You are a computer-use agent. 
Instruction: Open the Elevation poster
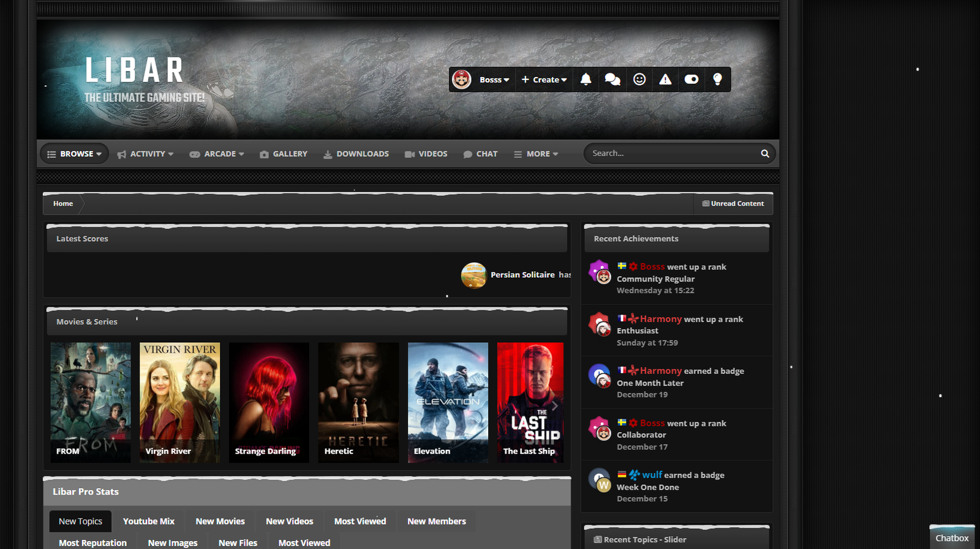click(448, 402)
